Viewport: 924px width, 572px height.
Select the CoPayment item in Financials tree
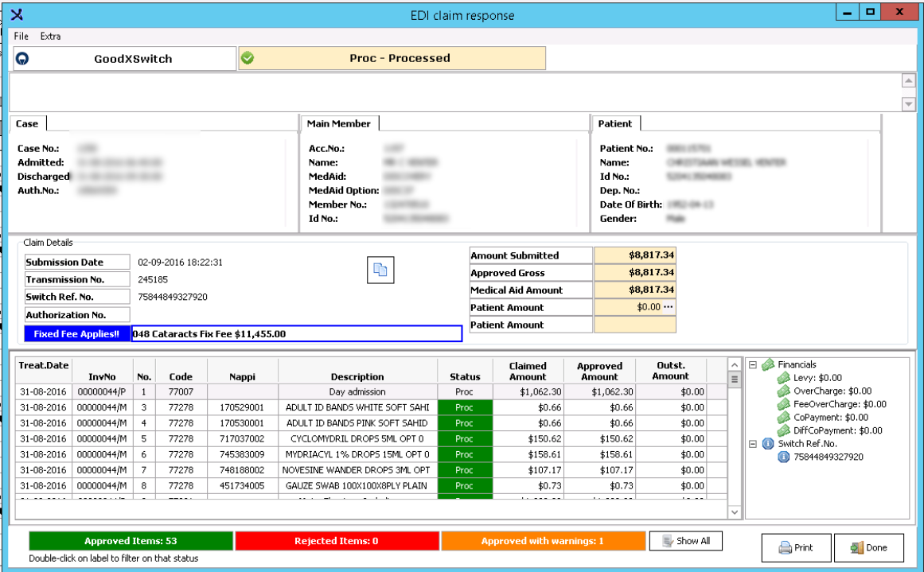pyautogui.click(x=830, y=417)
